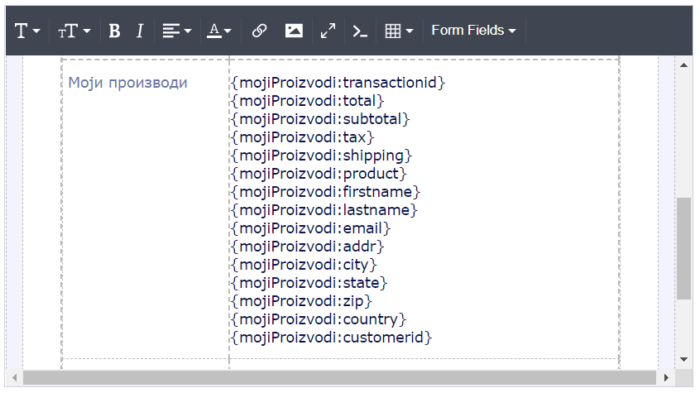
Task: Insert an image via picture icon
Action: coord(294,31)
